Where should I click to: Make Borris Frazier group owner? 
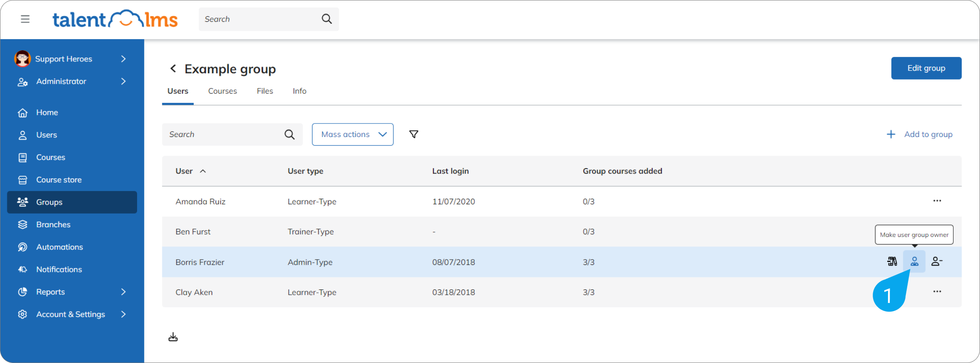pos(914,261)
